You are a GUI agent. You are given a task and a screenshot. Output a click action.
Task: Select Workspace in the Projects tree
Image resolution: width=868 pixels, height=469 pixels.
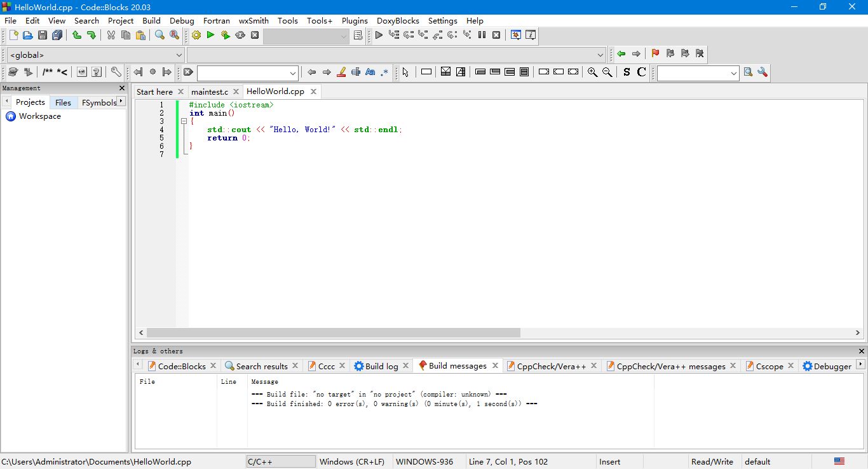coord(38,116)
